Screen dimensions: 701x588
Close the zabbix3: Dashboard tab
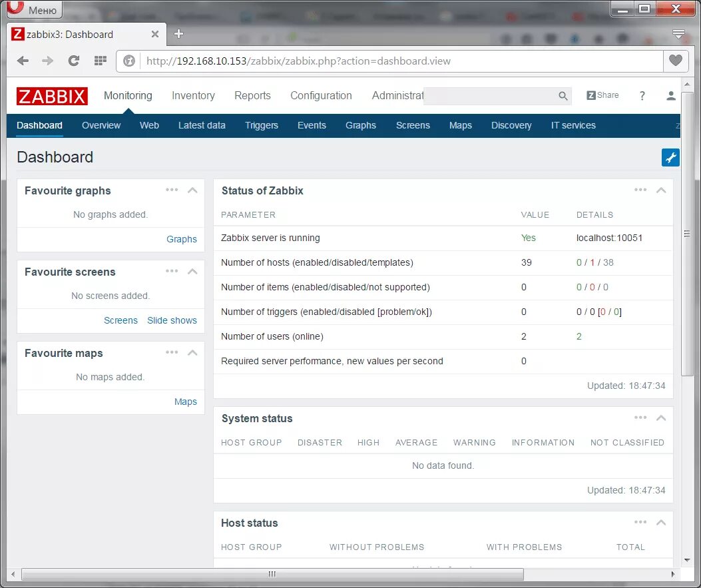154,34
